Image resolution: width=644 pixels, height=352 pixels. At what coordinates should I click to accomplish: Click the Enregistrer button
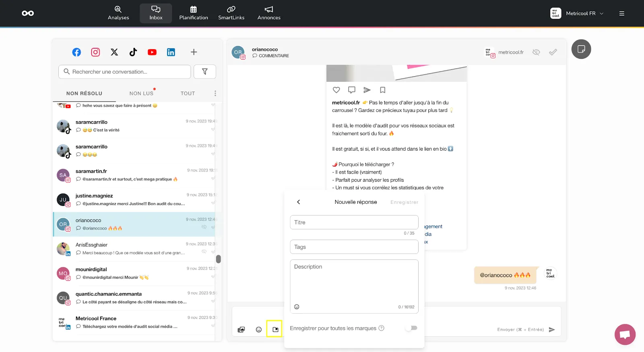click(x=404, y=202)
